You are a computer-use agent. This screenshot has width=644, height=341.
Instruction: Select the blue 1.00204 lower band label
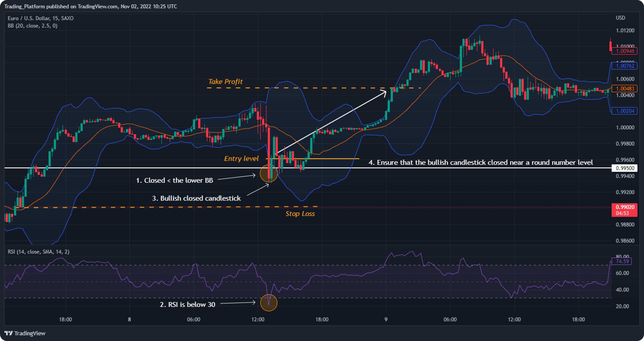point(625,111)
